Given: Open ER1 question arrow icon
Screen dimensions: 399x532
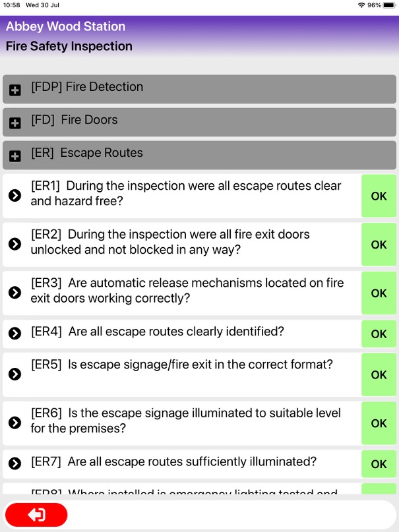Looking at the screenshot, I should [15, 195].
